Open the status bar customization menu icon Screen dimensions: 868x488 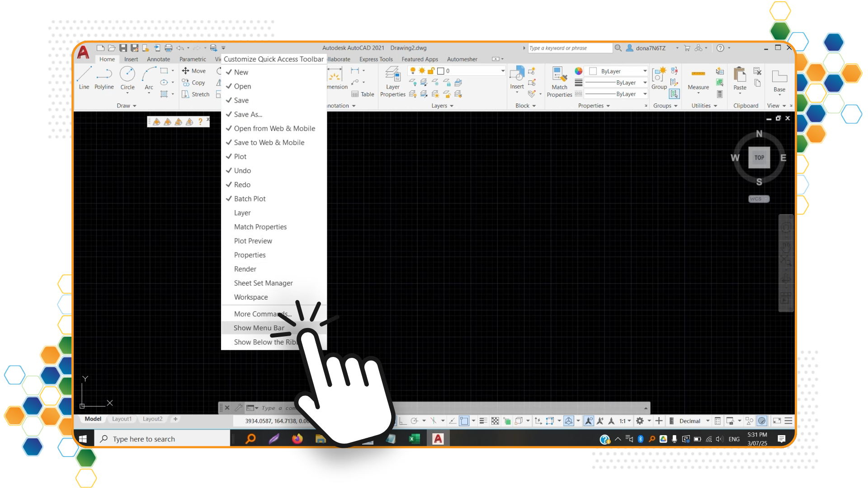click(788, 421)
